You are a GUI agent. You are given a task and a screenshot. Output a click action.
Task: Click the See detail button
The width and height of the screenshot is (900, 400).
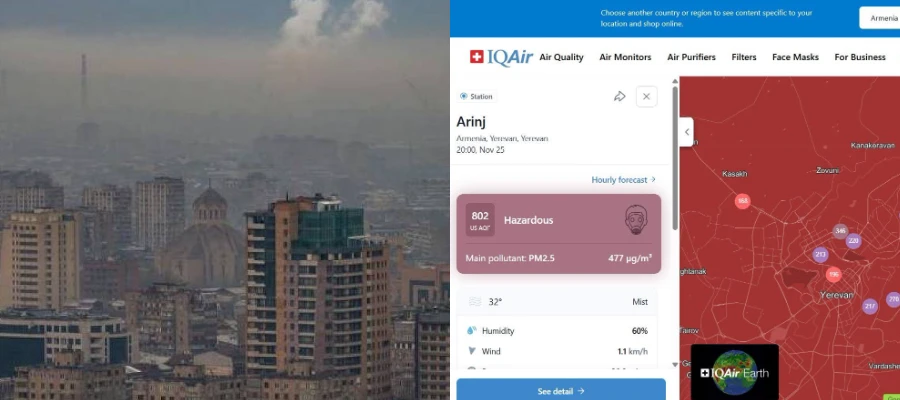pos(561,390)
